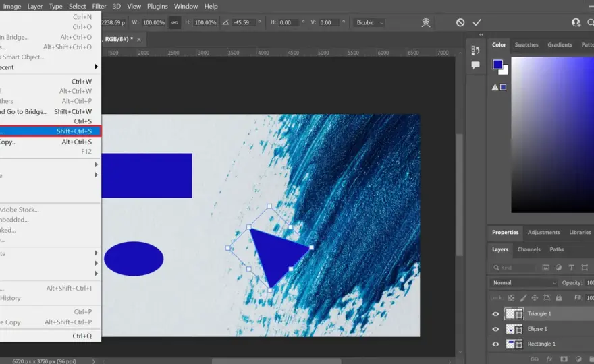Viewport: 594px width, 364px height.
Task: Toggle visibility of Rectangle 1 layer
Action: pos(495,344)
